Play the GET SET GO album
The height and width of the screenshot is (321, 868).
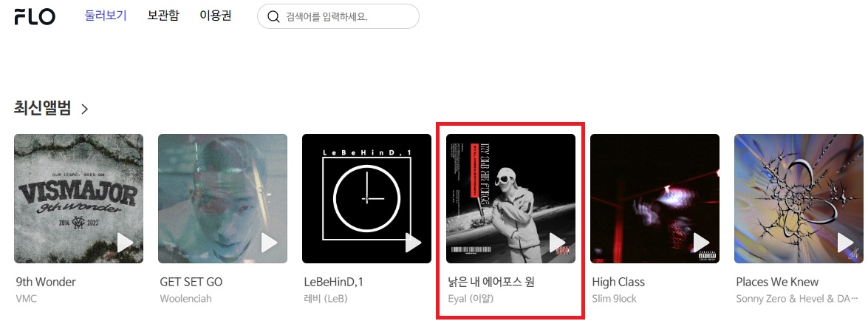click(269, 243)
